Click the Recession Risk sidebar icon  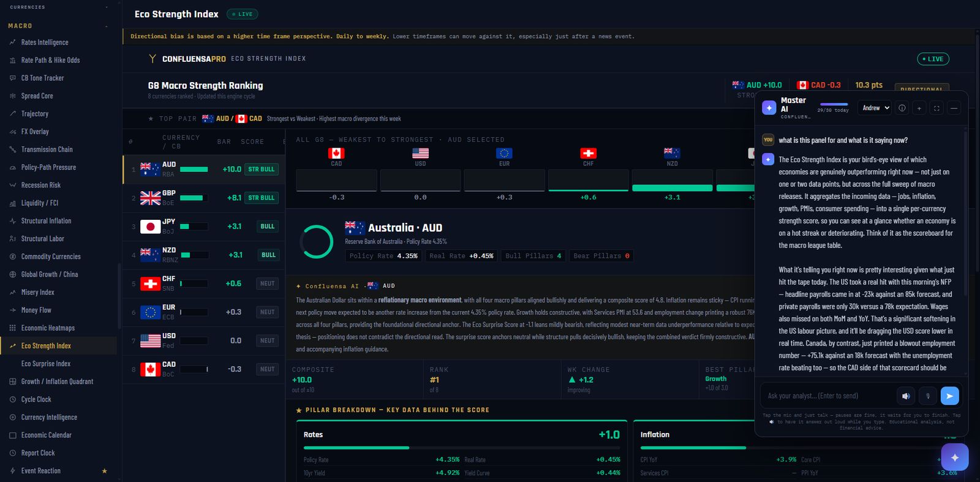coord(13,185)
